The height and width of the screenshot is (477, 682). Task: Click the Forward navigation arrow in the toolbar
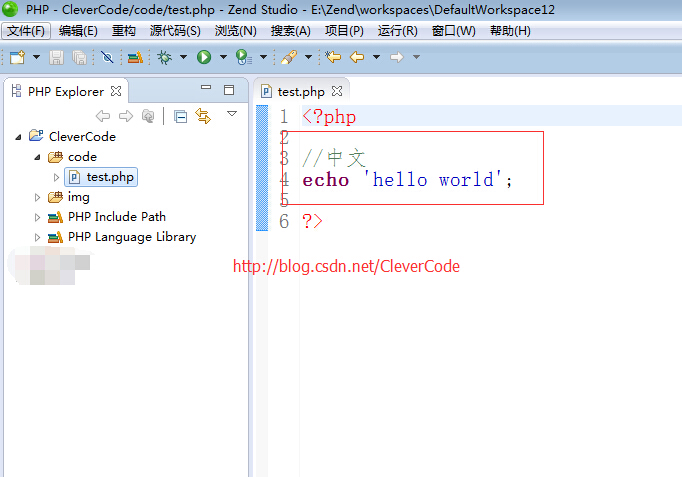pos(397,57)
